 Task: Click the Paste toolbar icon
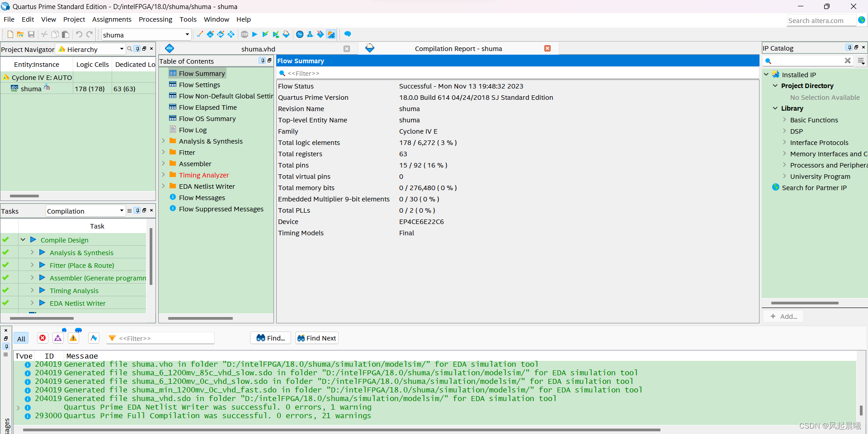pos(66,34)
